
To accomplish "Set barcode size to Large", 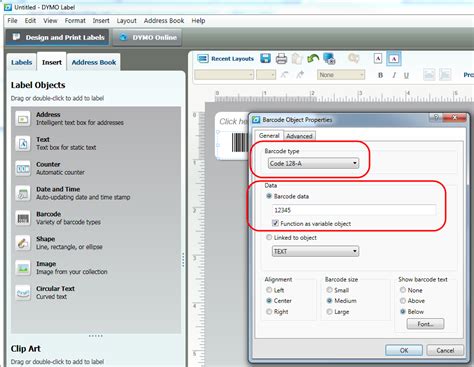I will (329, 311).
